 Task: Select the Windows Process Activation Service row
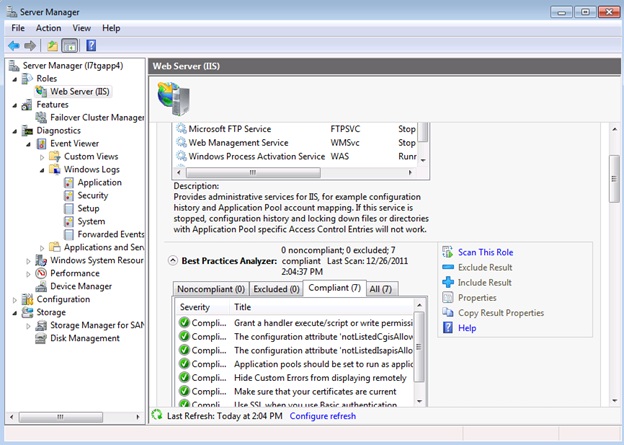click(x=296, y=156)
